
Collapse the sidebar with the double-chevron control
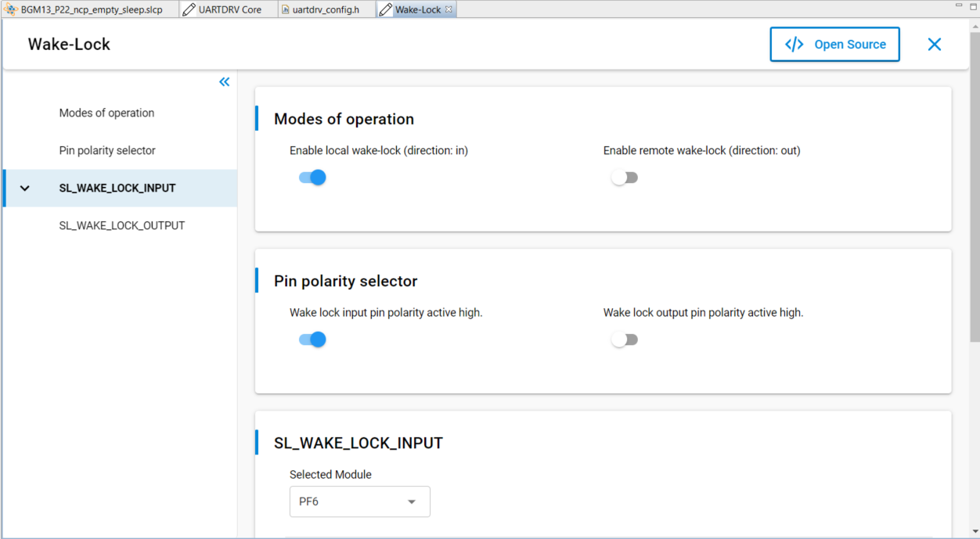[225, 81]
